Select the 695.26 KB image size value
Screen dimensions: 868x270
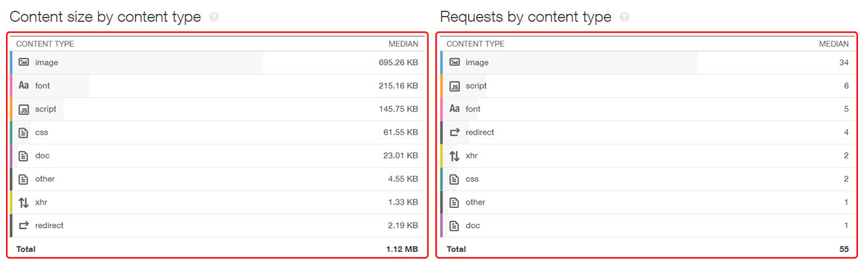click(398, 62)
